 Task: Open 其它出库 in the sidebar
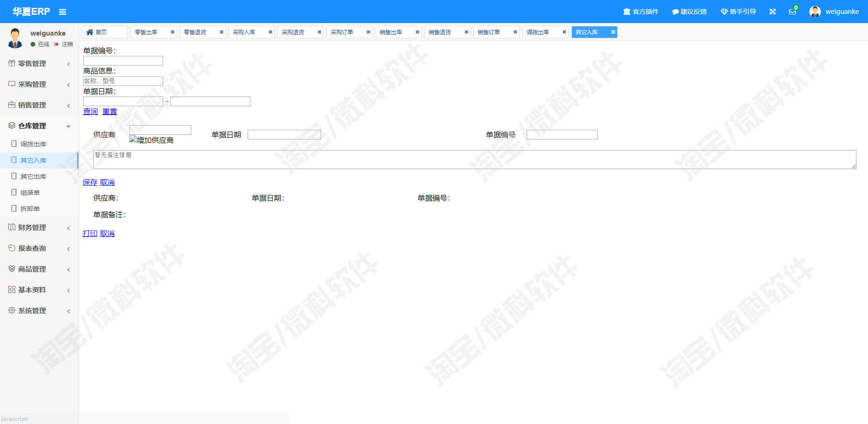pyautogui.click(x=39, y=176)
